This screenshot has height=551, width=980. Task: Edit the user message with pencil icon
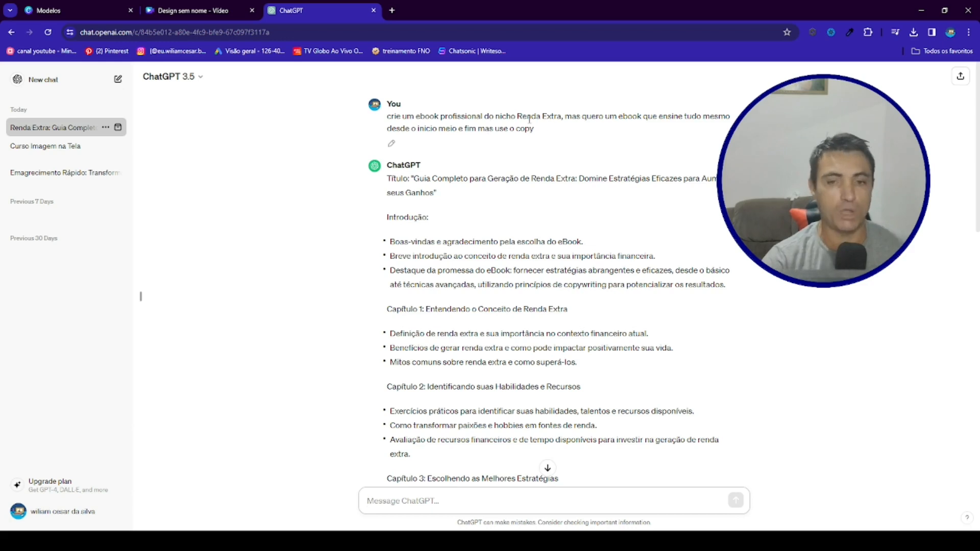(391, 143)
